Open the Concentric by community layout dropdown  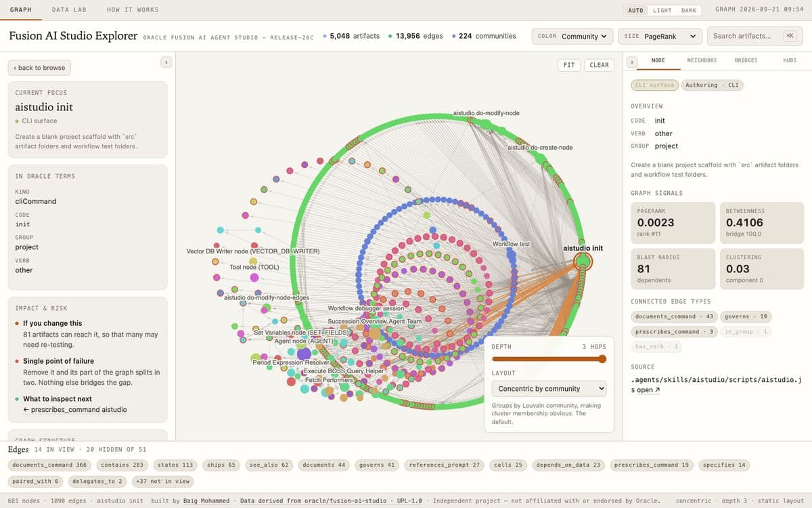click(549, 389)
